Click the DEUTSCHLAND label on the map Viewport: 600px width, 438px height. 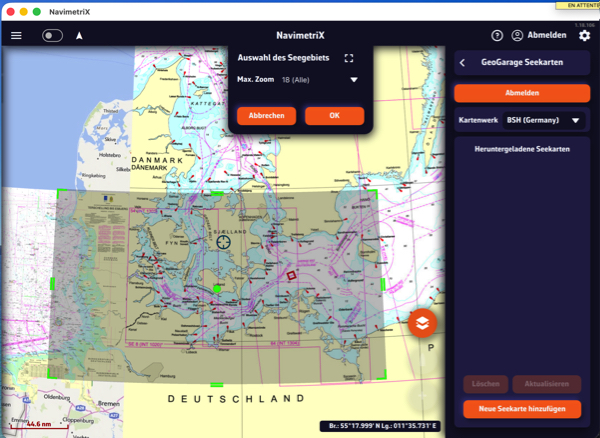click(x=236, y=399)
